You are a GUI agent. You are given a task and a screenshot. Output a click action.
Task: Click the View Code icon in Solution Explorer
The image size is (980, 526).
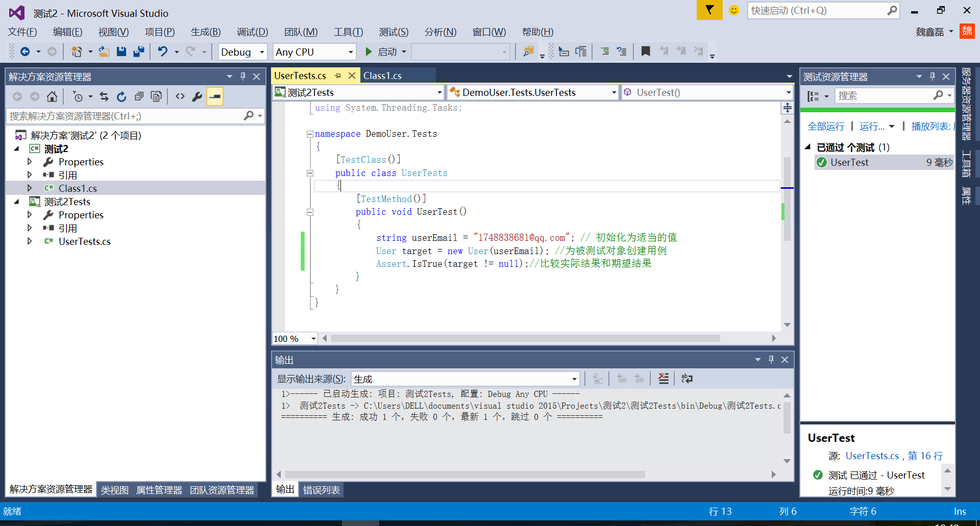click(180, 96)
